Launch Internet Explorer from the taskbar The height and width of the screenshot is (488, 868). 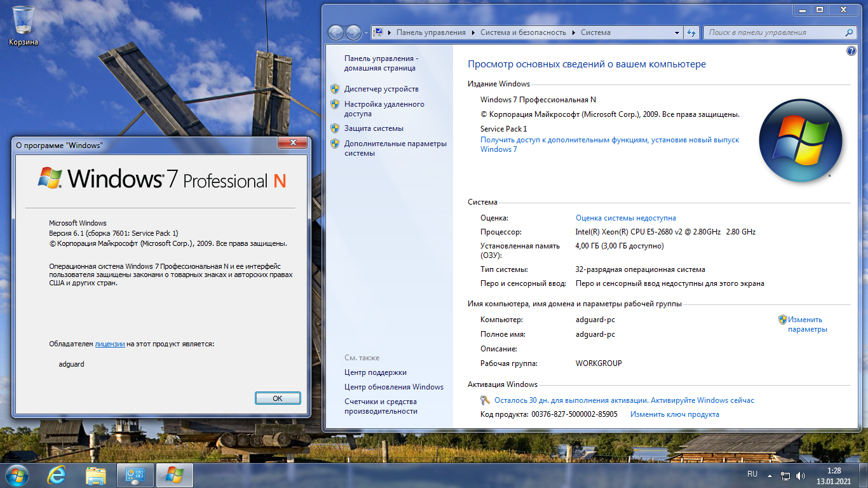coord(57,475)
